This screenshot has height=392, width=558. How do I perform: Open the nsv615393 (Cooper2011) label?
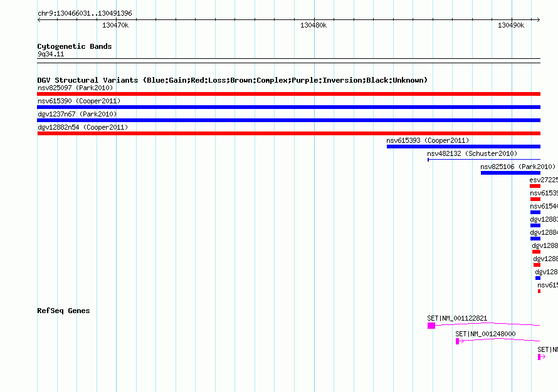(x=428, y=140)
